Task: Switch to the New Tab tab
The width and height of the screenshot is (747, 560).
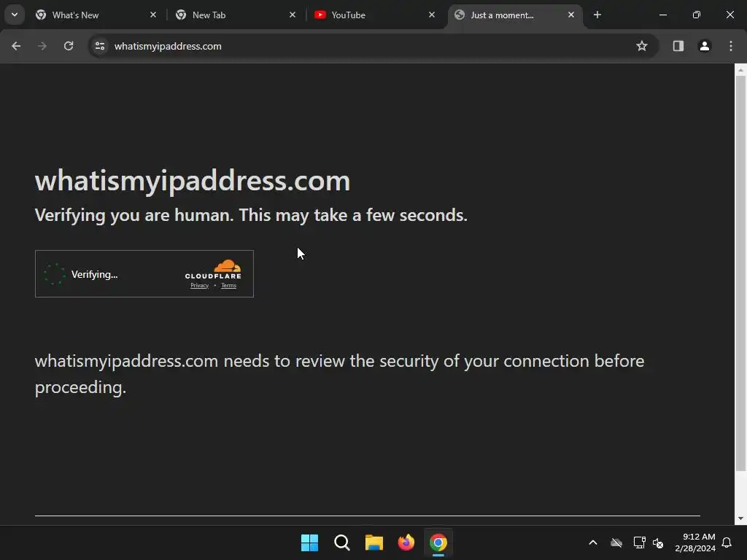Action: pos(236,15)
